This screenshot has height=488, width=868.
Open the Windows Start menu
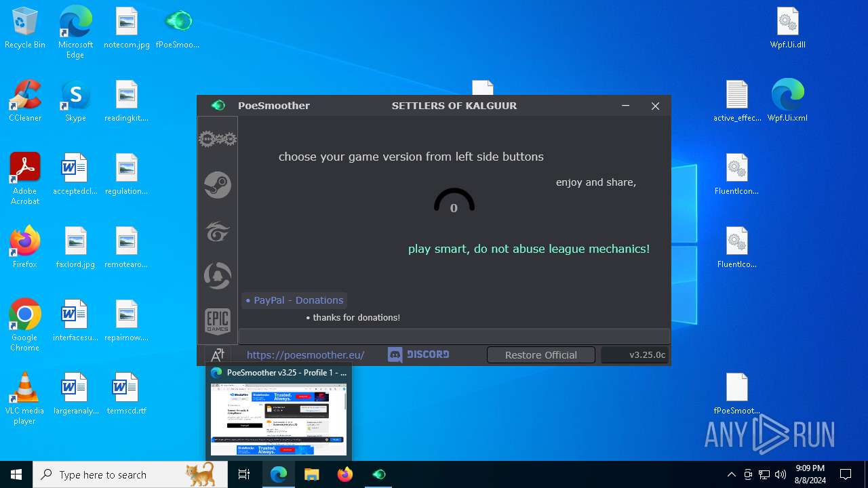(x=16, y=474)
